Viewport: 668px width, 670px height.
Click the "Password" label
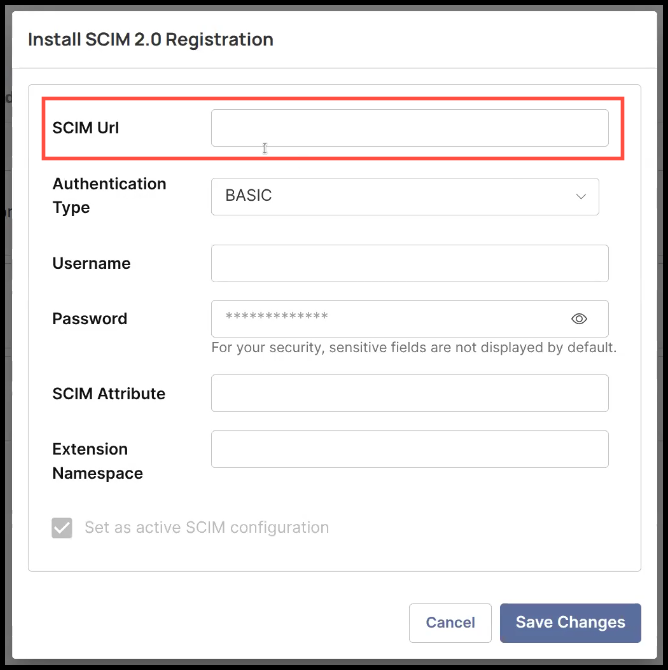coord(90,318)
